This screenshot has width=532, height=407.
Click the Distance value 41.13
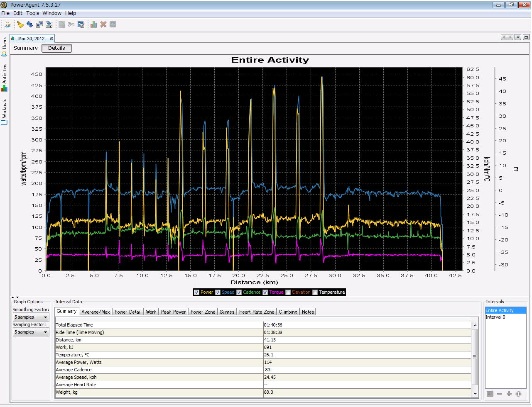tap(270, 340)
